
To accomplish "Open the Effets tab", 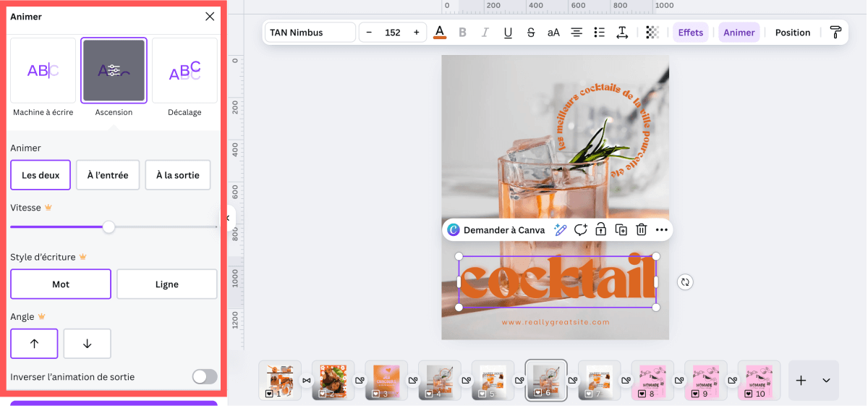I will [x=691, y=33].
